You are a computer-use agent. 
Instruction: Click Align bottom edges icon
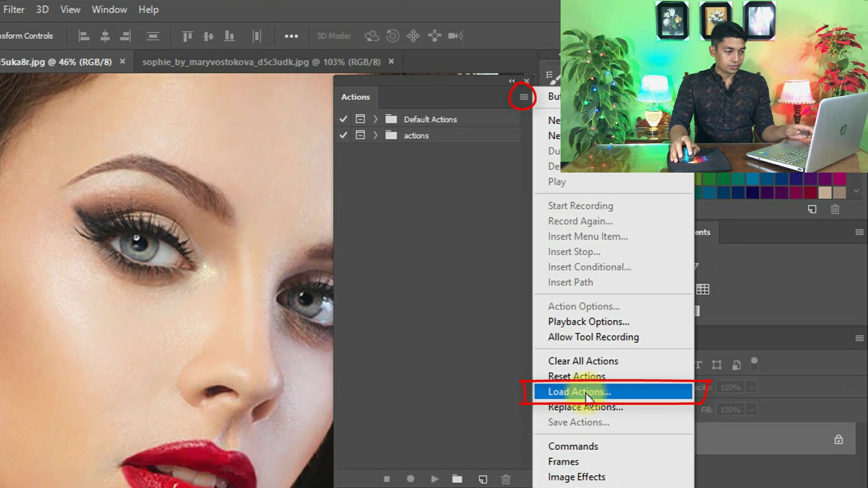pos(230,36)
